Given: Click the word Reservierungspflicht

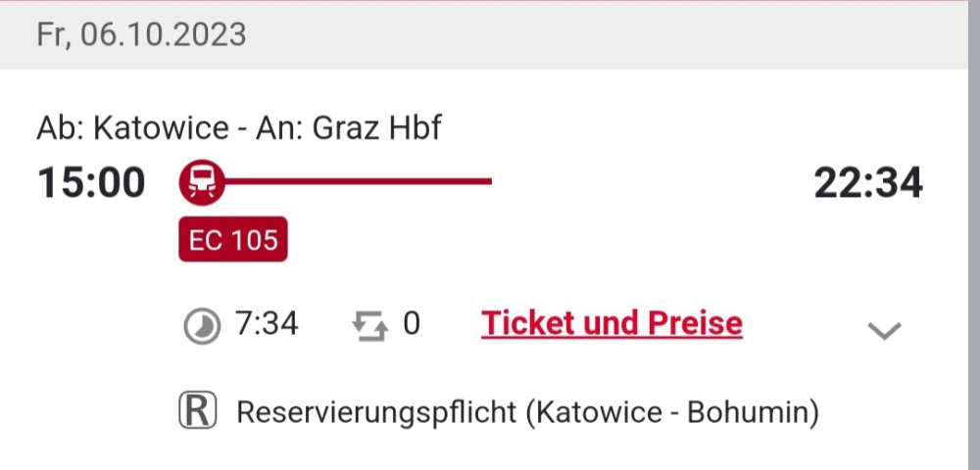Looking at the screenshot, I should 376,412.
